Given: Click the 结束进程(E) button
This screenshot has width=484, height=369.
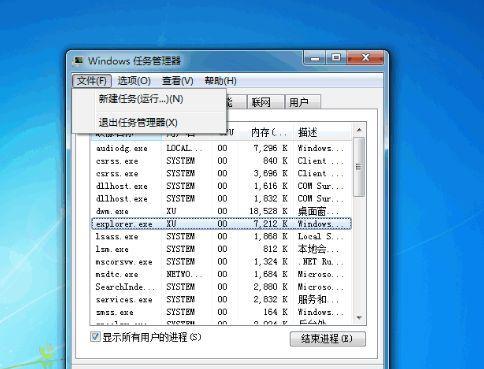Looking at the screenshot, I should pyautogui.click(x=328, y=339).
